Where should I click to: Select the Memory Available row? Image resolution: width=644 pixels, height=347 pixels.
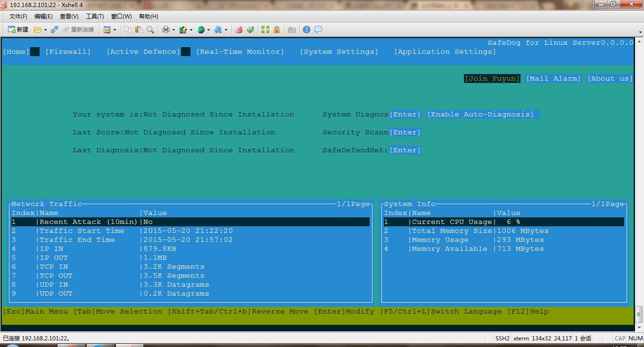pos(504,249)
